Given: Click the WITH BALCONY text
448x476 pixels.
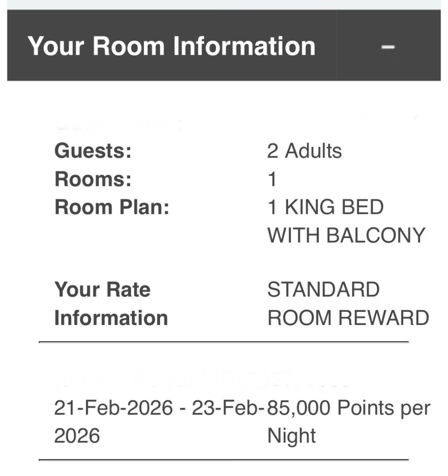Looking at the screenshot, I should [x=346, y=235].
